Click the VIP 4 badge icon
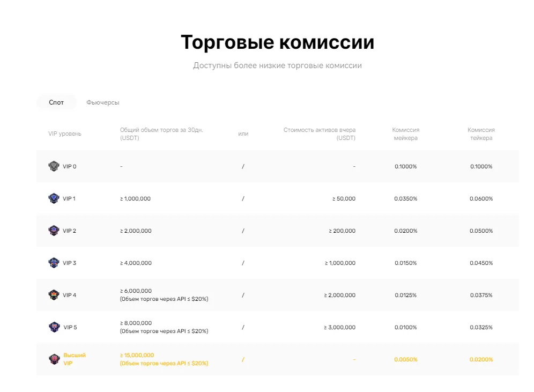This screenshot has width=534, height=392. 54,295
